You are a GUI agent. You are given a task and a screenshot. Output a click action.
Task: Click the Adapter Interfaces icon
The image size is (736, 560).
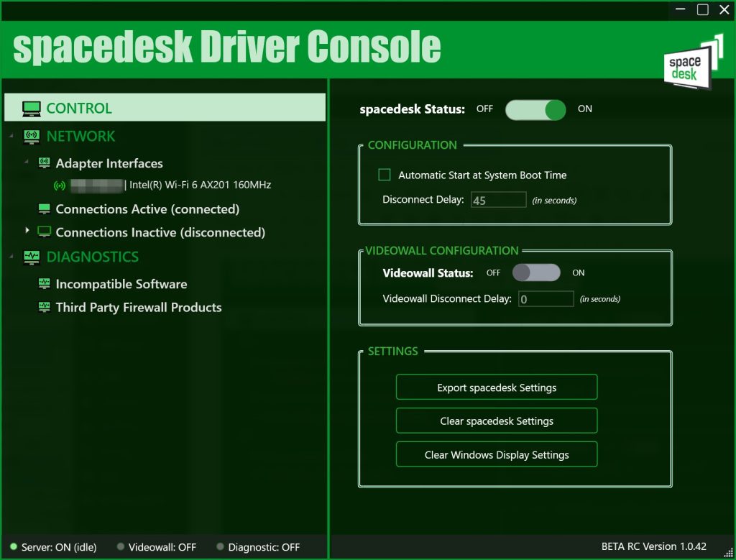click(44, 163)
